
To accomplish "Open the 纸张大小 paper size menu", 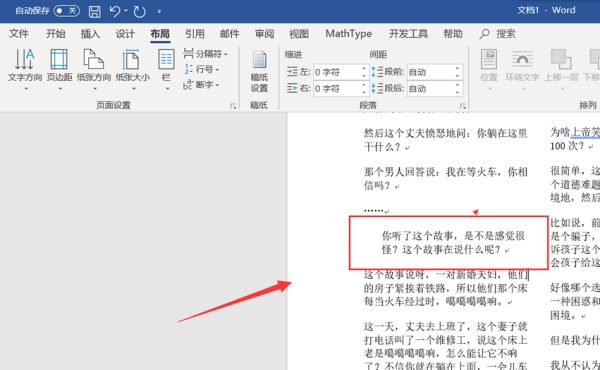I will point(133,70).
